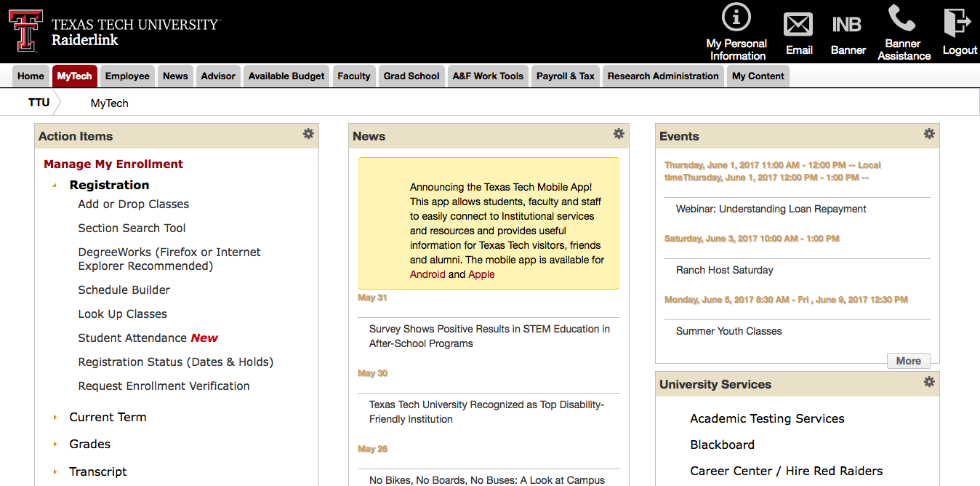View Registration Status (Dates & Holds)
The image size is (980, 486).
point(176,362)
